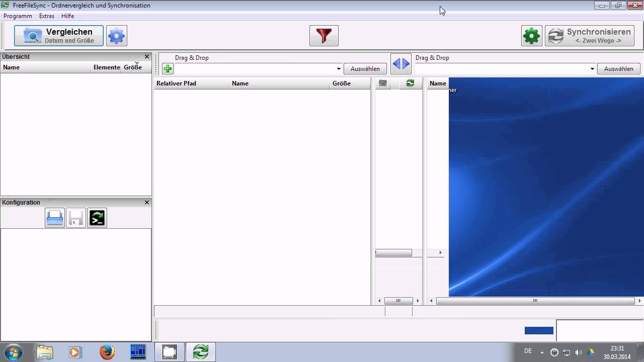Click the round tray icon beside the arrow
The width and height of the screenshot is (644, 362).
tap(554, 352)
